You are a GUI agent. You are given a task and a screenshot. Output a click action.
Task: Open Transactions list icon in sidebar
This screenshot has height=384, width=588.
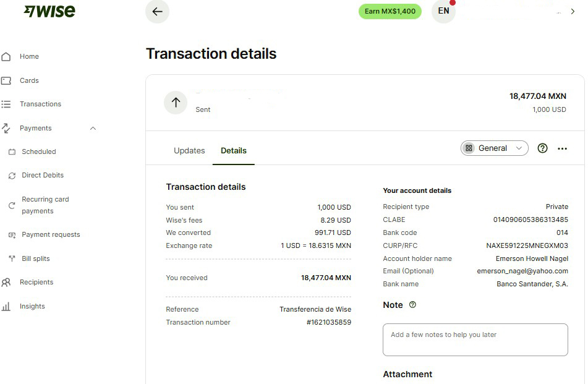coord(6,105)
